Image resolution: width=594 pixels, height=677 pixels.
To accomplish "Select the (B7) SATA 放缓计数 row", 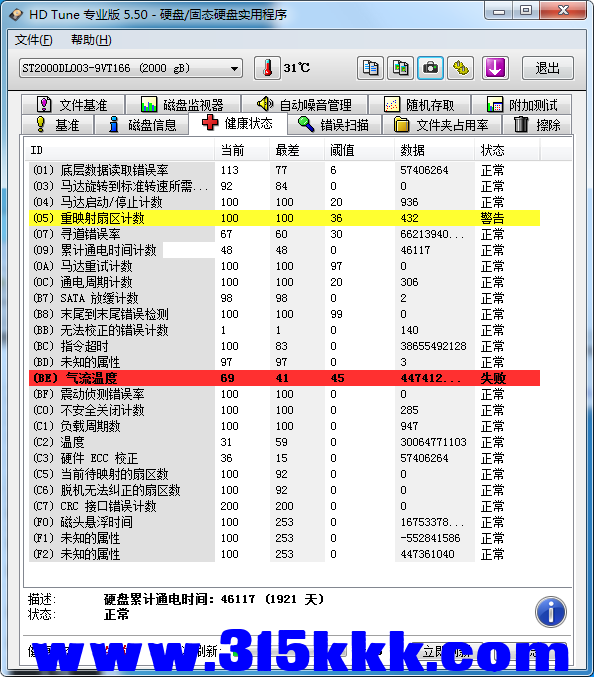I will pos(284,298).
